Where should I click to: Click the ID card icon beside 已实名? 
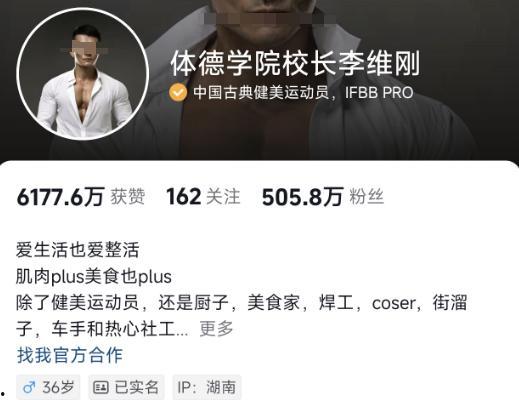tap(100, 387)
